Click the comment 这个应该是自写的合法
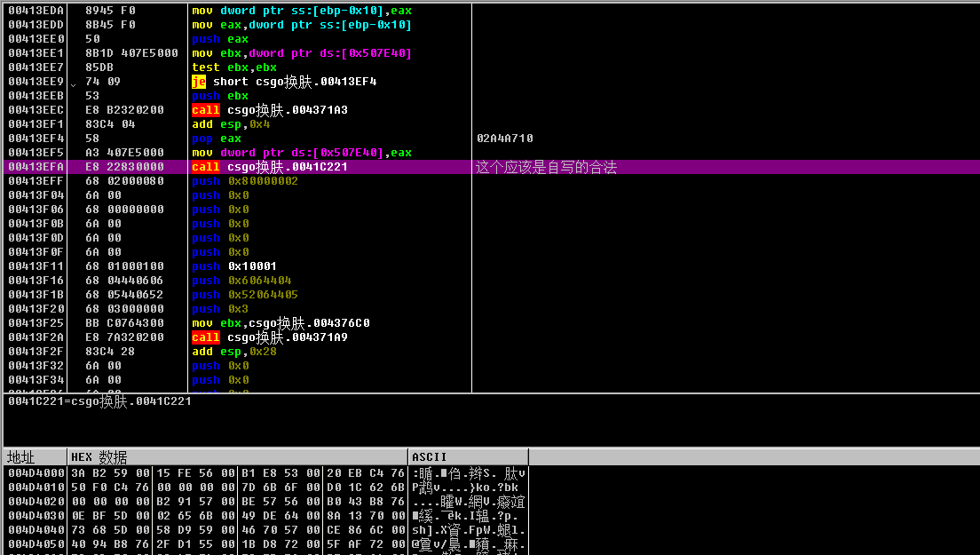980x555 pixels. 546,167
